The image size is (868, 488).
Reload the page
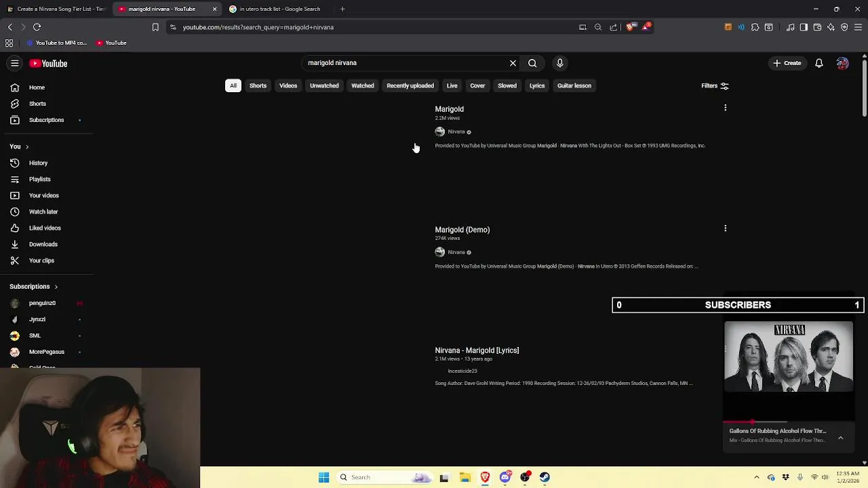click(x=37, y=27)
